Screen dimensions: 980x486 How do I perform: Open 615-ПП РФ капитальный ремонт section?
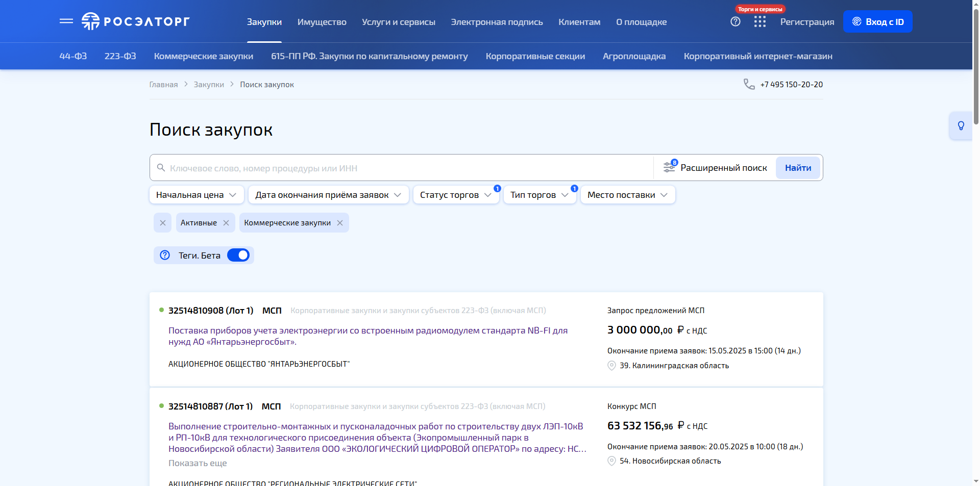[370, 56]
